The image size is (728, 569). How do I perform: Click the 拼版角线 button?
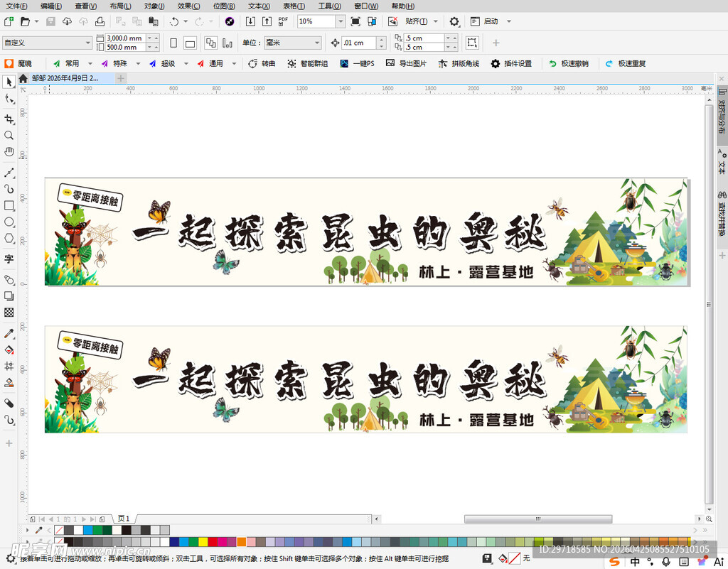tap(459, 63)
